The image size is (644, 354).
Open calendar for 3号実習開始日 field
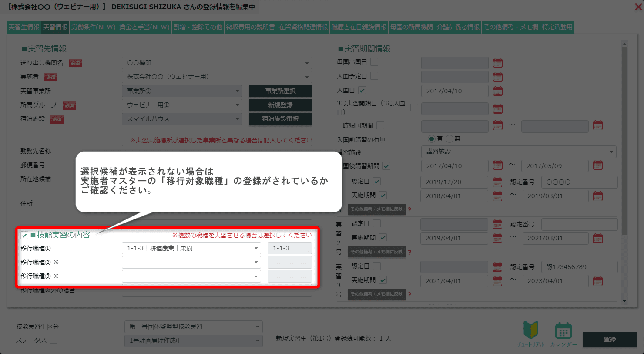point(498,108)
